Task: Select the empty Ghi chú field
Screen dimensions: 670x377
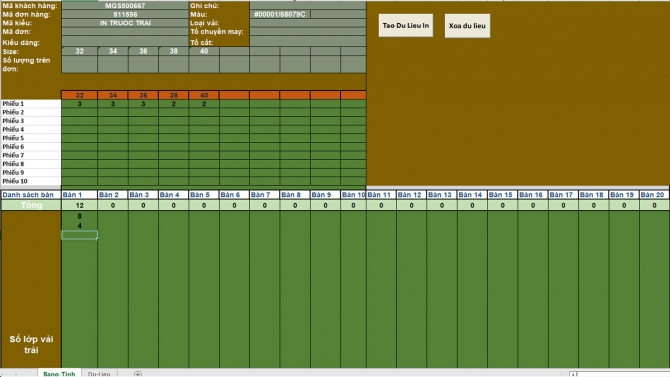Action: [308, 6]
